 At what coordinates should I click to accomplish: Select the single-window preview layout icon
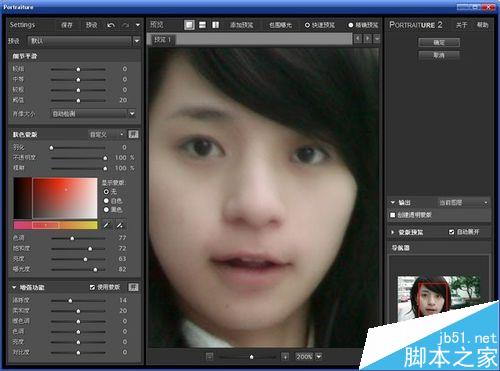[189, 25]
